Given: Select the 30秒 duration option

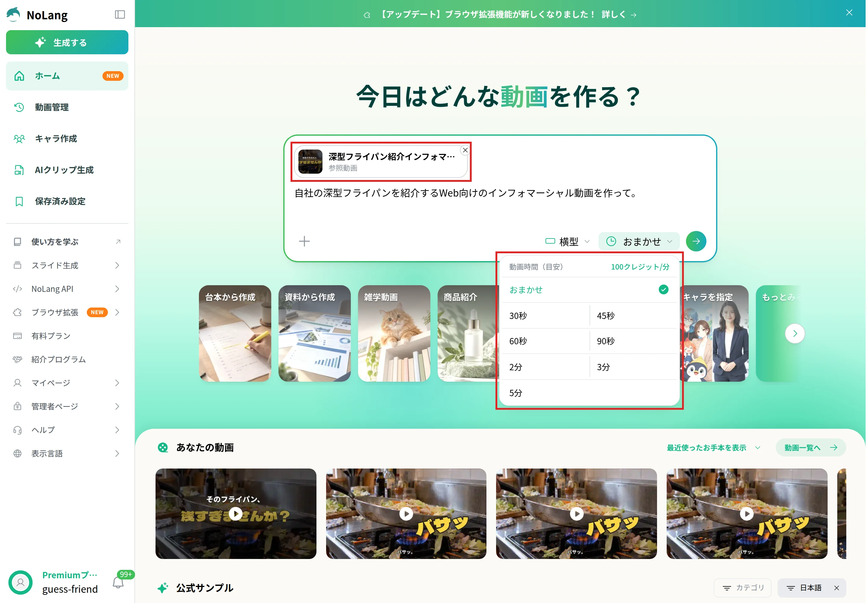Looking at the screenshot, I should pos(546,316).
